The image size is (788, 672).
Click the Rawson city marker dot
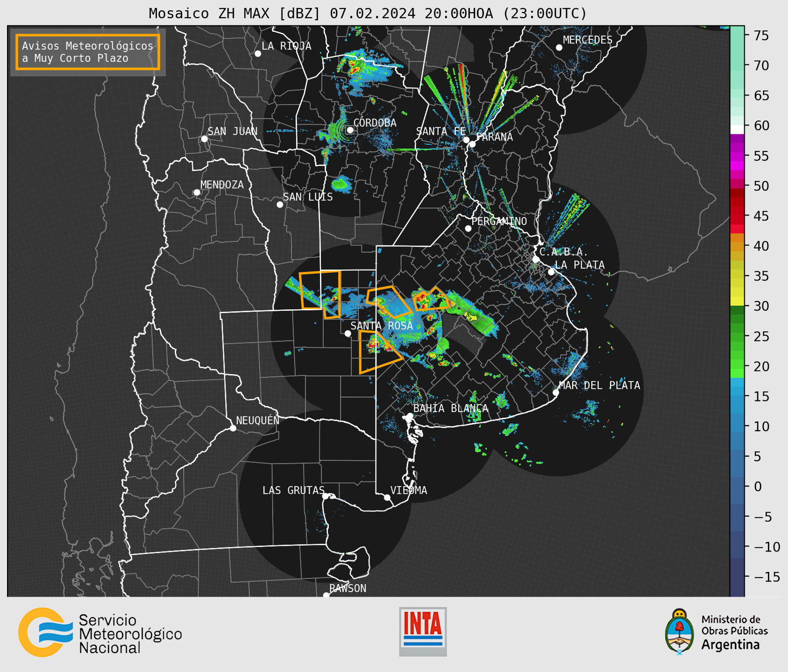click(x=326, y=595)
